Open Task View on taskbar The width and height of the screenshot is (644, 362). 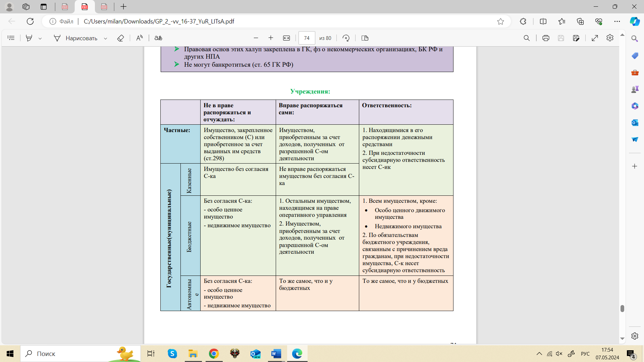tap(151, 354)
